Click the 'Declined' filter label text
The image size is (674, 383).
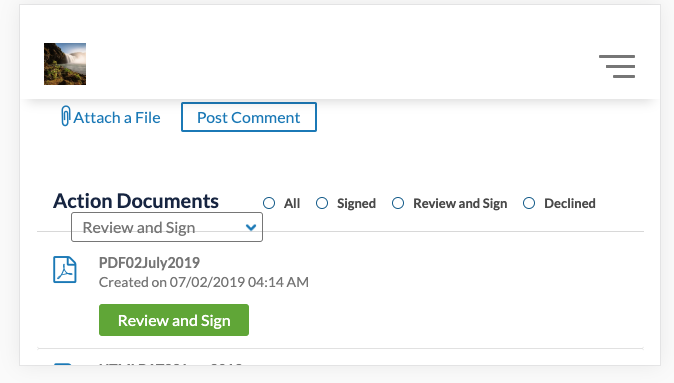[570, 203]
